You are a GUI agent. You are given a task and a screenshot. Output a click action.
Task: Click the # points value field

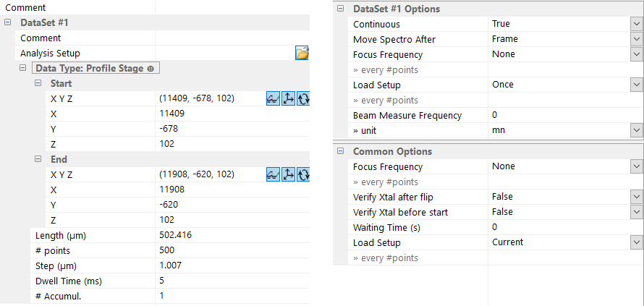click(x=230, y=250)
